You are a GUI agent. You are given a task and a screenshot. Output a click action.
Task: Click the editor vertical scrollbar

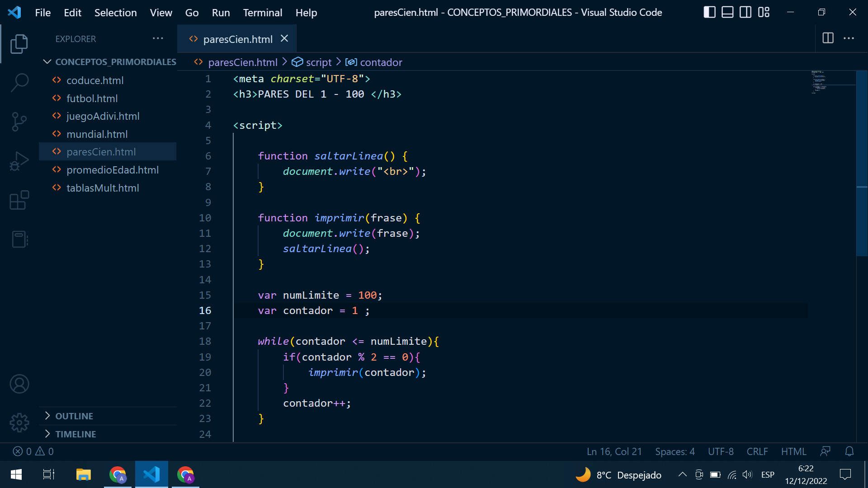pyautogui.click(x=862, y=164)
